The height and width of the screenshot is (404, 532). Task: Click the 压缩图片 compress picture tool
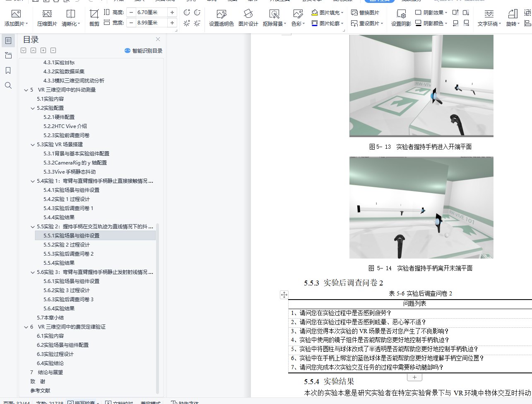[x=47, y=18]
